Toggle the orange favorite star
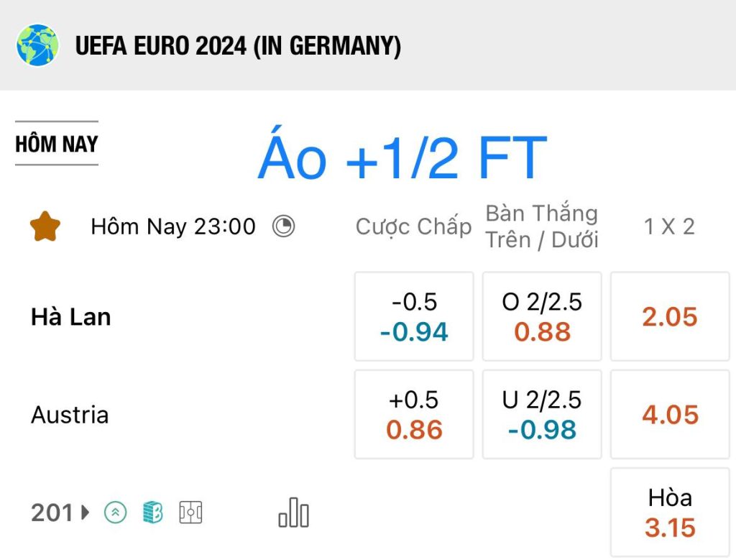Image resolution: width=736 pixels, height=560 pixels. pyautogui.click(x=45, y=226)
